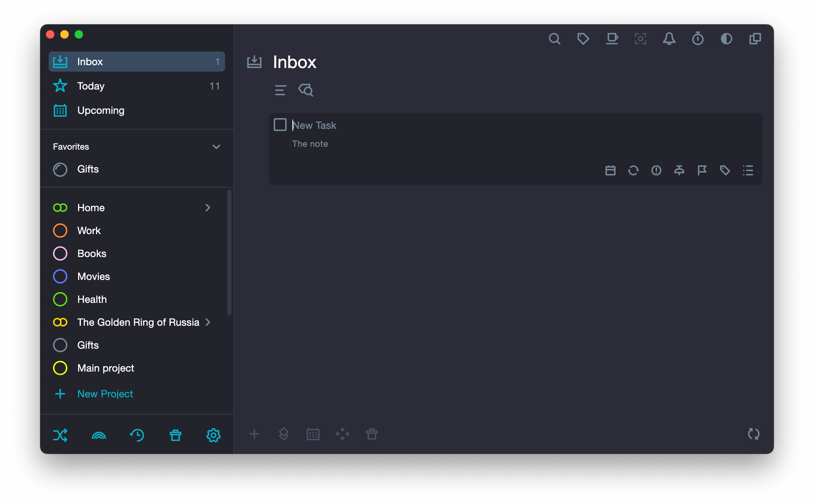Click the tag search filter icon

(306, 90)
